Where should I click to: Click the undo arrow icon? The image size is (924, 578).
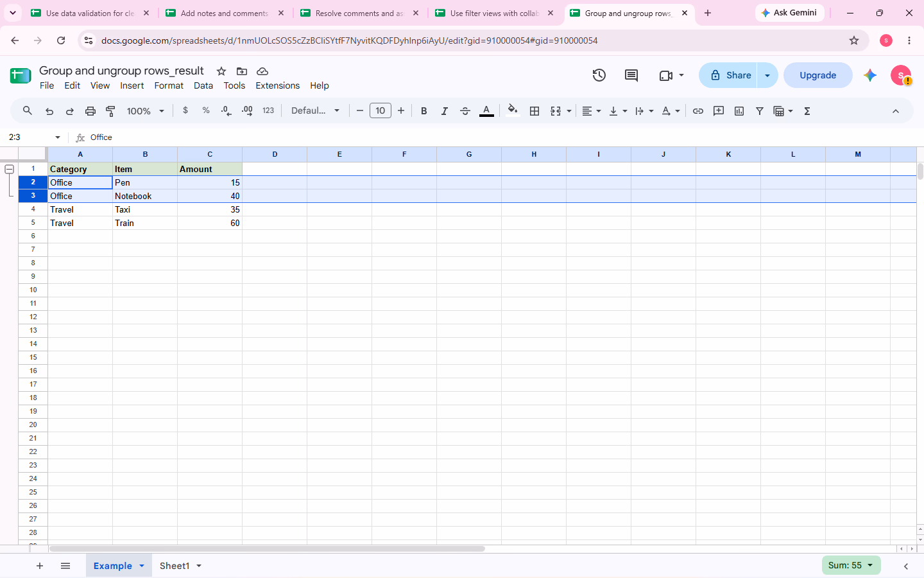[x=49, y=111]
